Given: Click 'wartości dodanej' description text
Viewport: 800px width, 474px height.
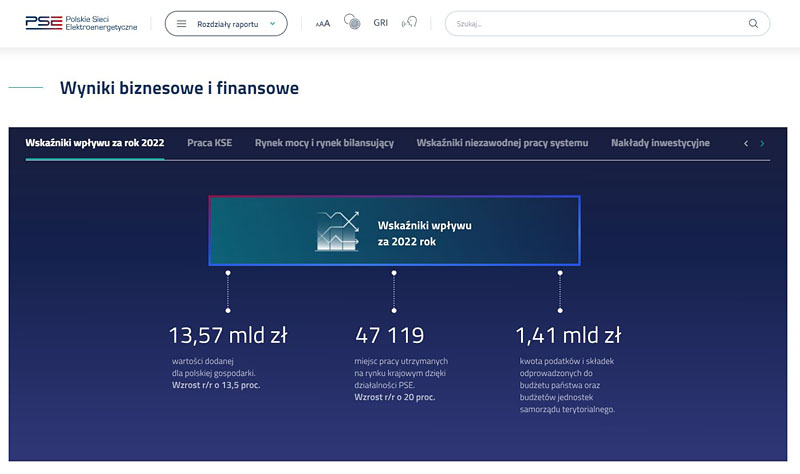Looking at the screenshot, I should point(214,367).
